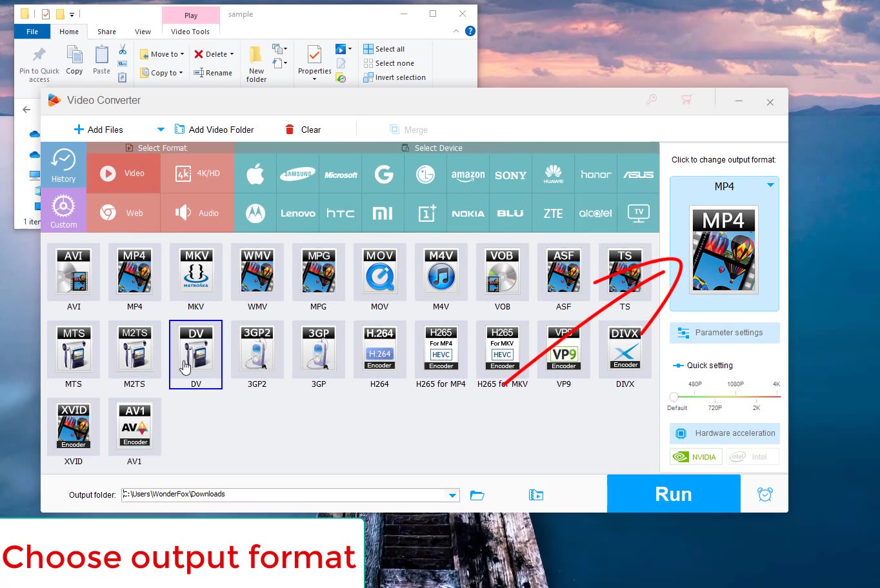
Task: Open OnePlus device presets
Action: coord(426,213)
